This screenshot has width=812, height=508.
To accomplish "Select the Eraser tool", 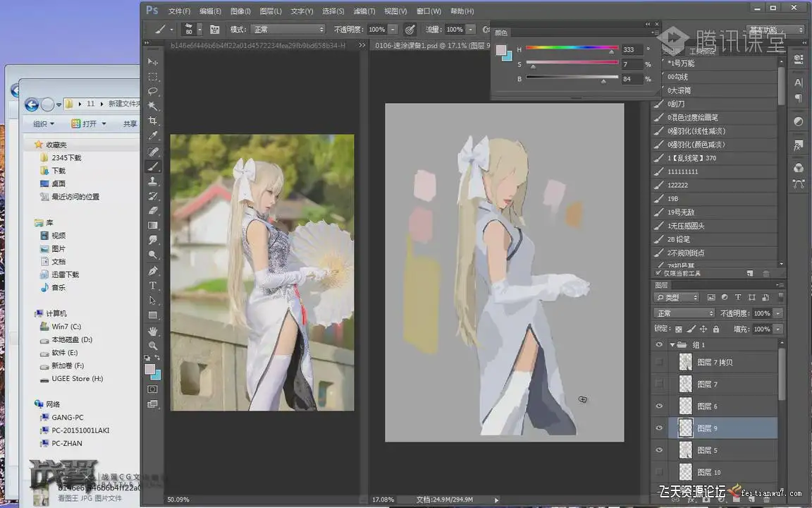I will [153, 210].
